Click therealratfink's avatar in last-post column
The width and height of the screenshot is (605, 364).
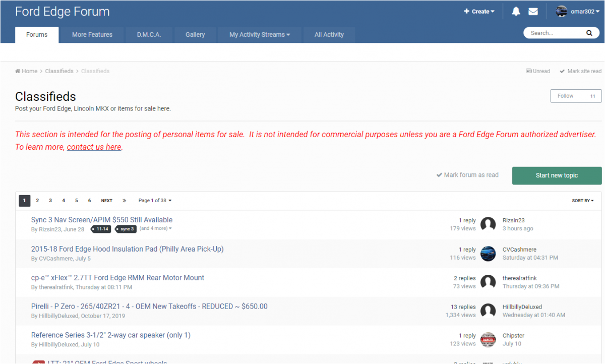pos(488,282)
